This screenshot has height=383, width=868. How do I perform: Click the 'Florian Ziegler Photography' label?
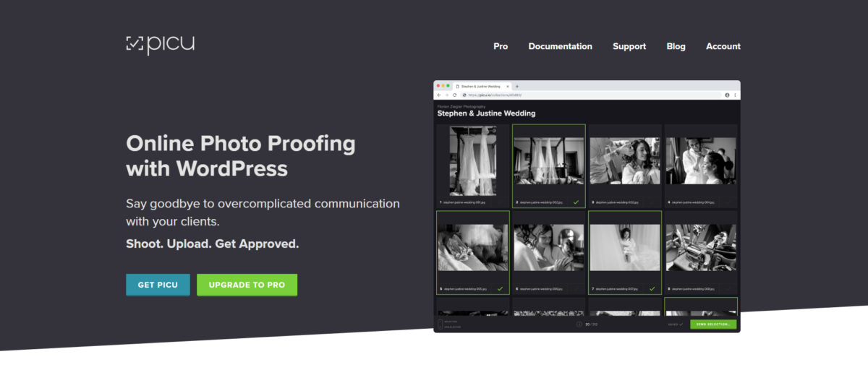pos(461,106)
